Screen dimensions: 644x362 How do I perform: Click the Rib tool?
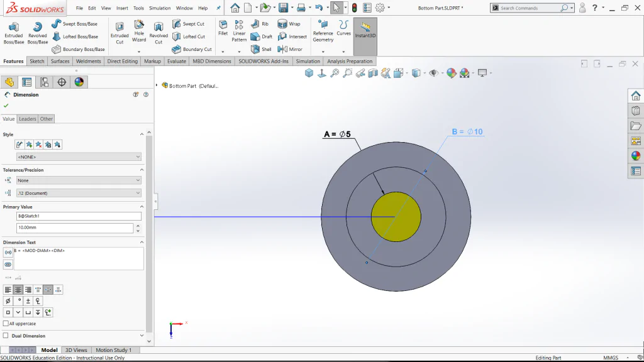click(260, 24)
